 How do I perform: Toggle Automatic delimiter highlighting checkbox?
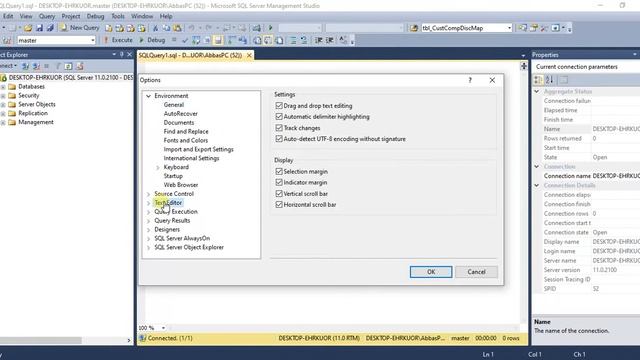279,117
